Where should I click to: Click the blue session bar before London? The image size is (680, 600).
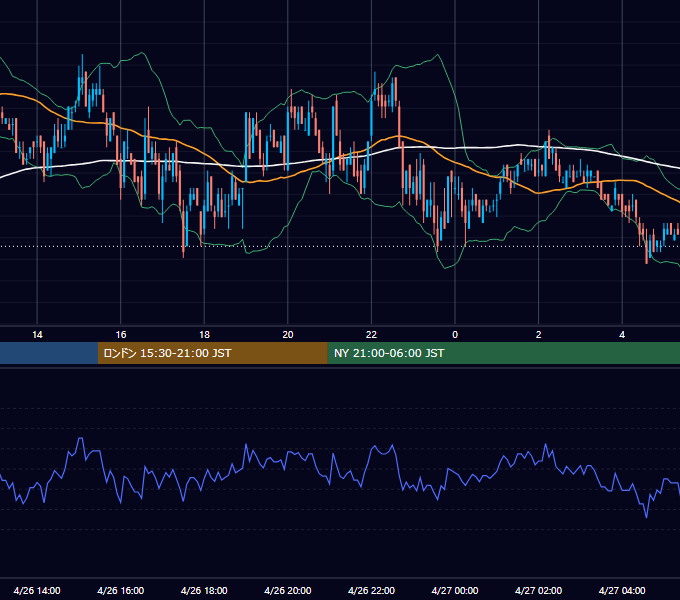pyautogui.click(x=49, y=353)
